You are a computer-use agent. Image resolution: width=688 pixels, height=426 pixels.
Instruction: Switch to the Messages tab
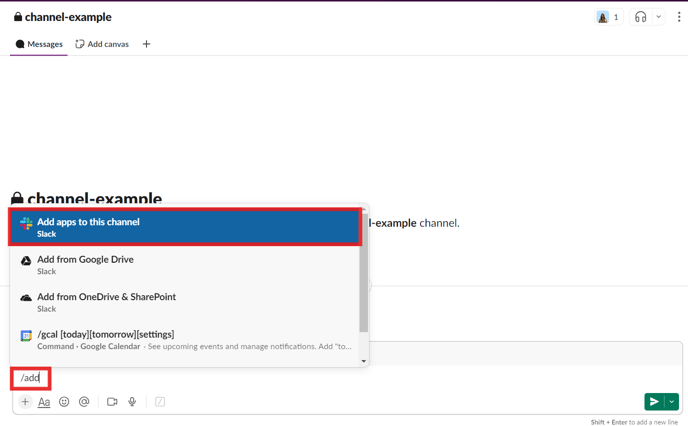(39, 44)
